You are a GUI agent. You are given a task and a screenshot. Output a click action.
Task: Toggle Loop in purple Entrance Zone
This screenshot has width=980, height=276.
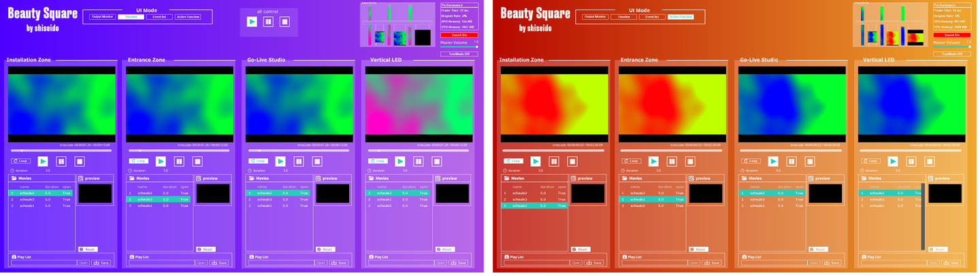pos(138,161)
